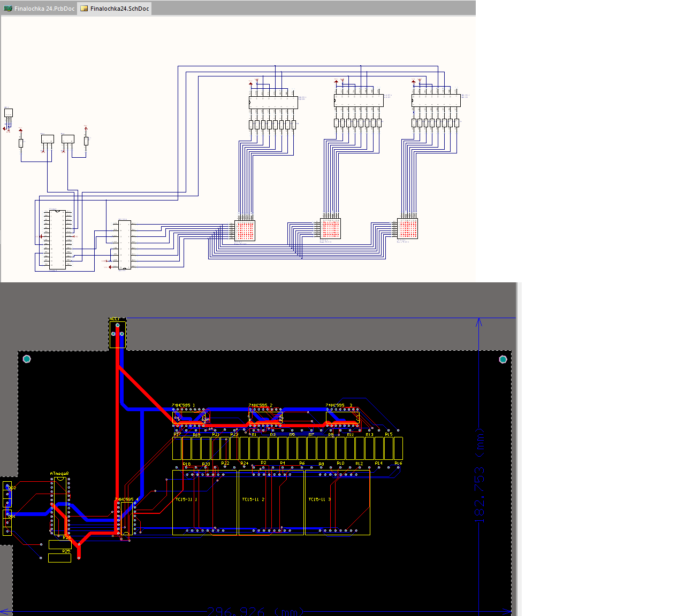
Task: Click the PCB view vertical scrollbar
Action: [518, 449]
